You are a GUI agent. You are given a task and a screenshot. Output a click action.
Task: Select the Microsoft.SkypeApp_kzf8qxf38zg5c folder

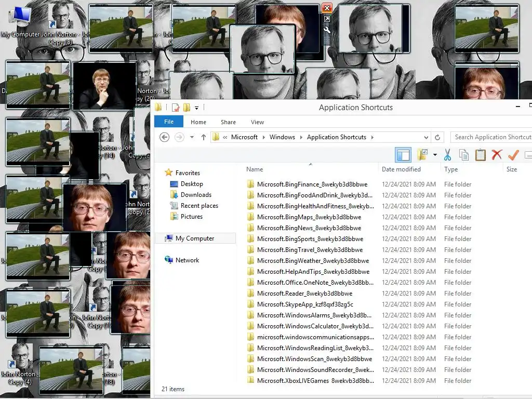[x=304, y=304]
